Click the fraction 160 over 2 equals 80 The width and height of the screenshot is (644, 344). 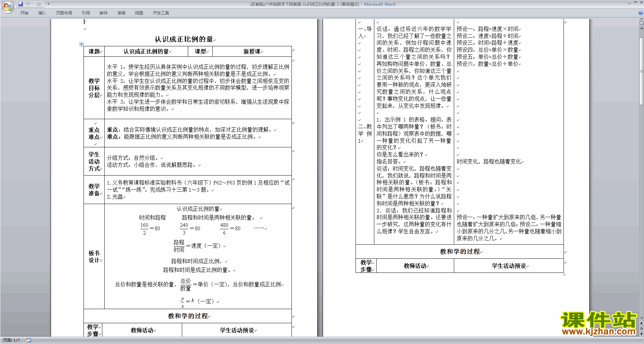(x=150, y=229)
